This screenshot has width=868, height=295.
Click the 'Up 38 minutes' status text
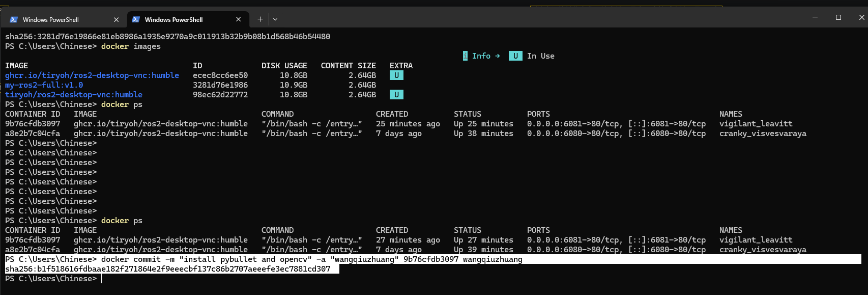tap(483, 133)
